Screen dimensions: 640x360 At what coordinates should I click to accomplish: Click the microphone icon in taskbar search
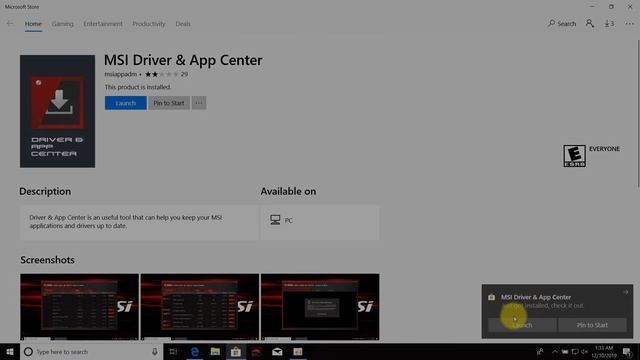tap(155, 352)
